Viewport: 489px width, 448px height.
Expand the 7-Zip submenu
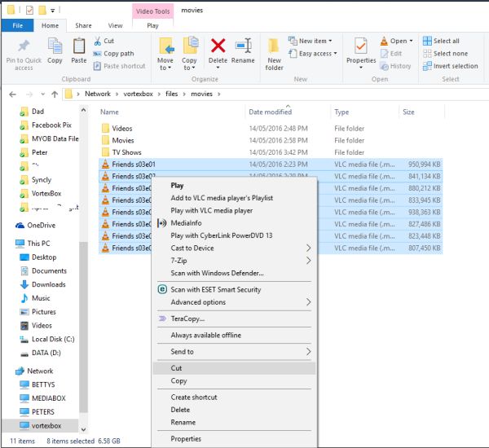(x=235, y=261)
